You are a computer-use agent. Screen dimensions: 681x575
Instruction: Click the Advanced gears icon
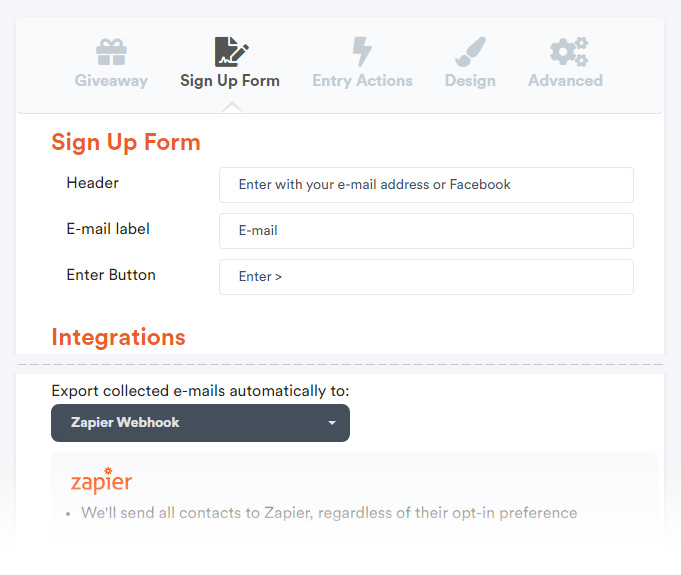tap(569, 52)
